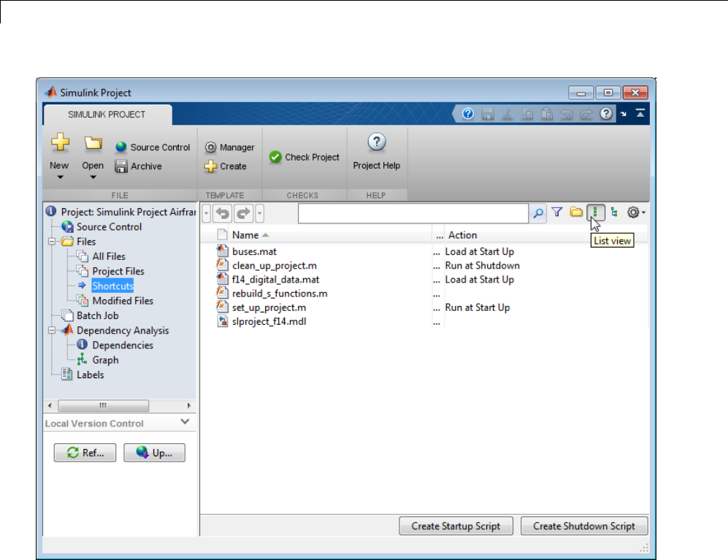This screenshot has width=728, height=560.
Task: Open the template Manager
Action: 230,147
